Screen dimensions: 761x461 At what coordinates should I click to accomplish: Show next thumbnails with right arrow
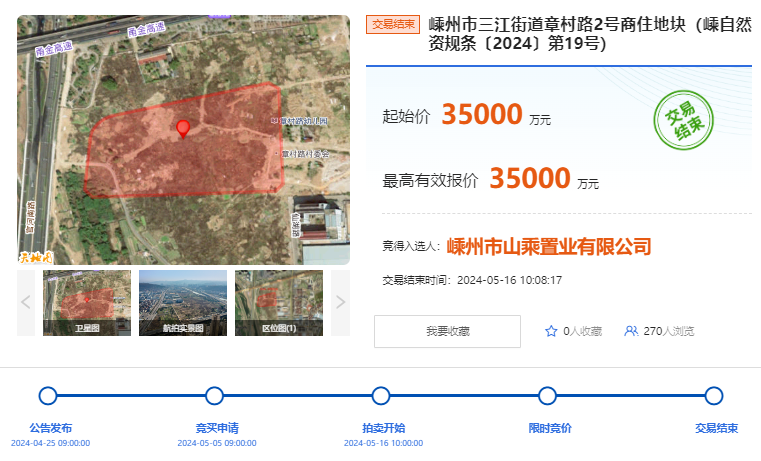(340, 302)
